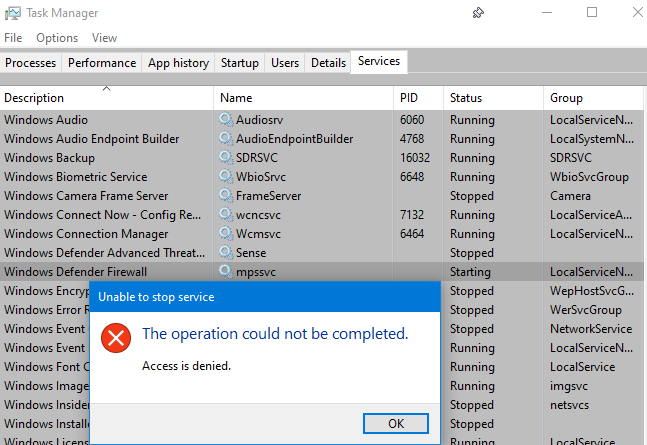The height and width of the screenshot is (445, 647).
Task: Click the red error icon in dialog
Action: (117, 338)
